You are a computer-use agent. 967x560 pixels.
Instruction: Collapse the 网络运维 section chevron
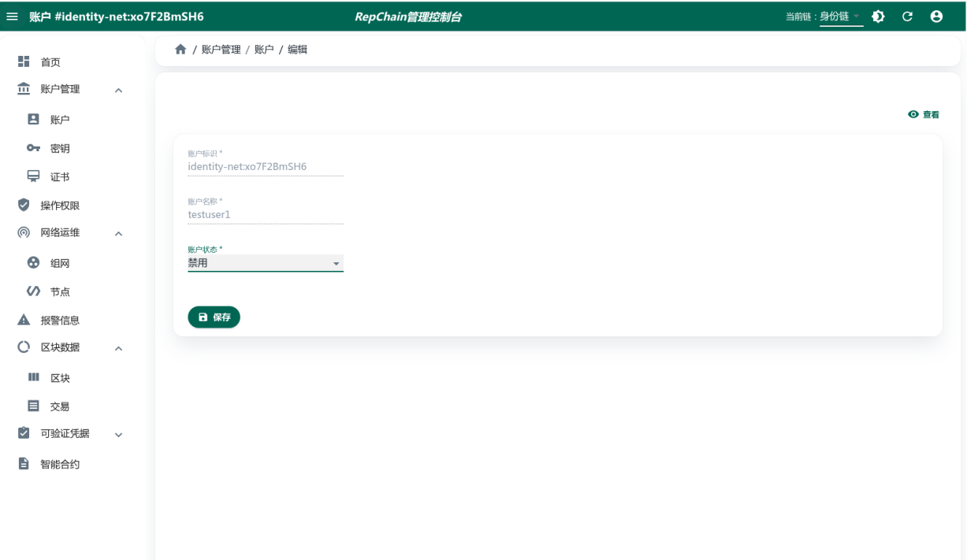pyautogui.click(x=118, y=233)
